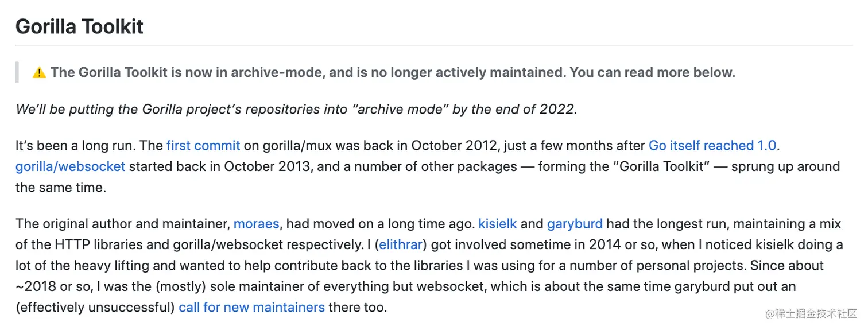Click the gray blockquote bar beside the warning
Image resolution: width=868 pixels, height=330 pixels.
[17, 73]
